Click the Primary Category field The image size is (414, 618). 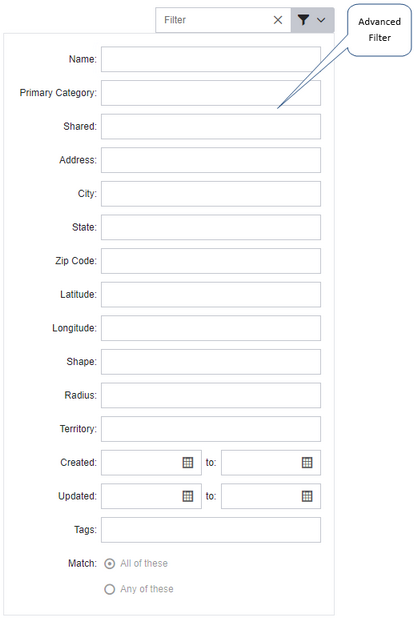click(211, 93)
